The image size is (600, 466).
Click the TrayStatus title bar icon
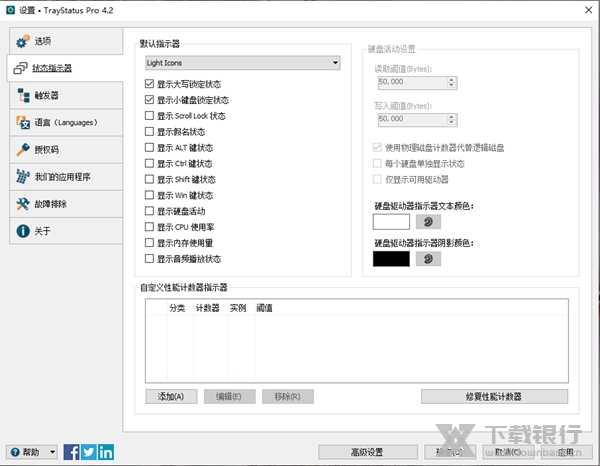pyautogui.click(x=10, y=10)
